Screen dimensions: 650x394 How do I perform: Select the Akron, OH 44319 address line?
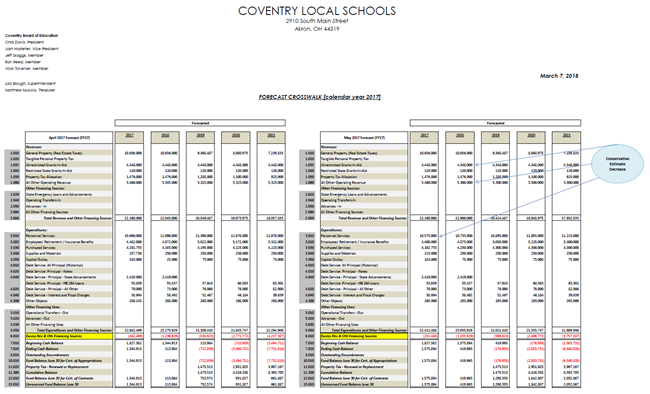tap(317, 29)
